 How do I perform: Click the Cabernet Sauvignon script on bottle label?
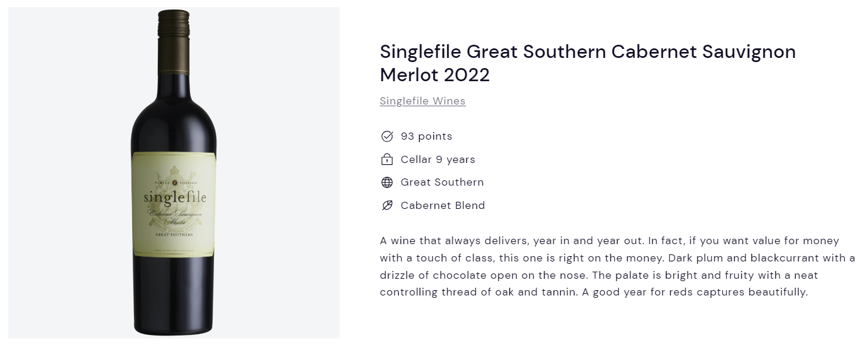174,214
